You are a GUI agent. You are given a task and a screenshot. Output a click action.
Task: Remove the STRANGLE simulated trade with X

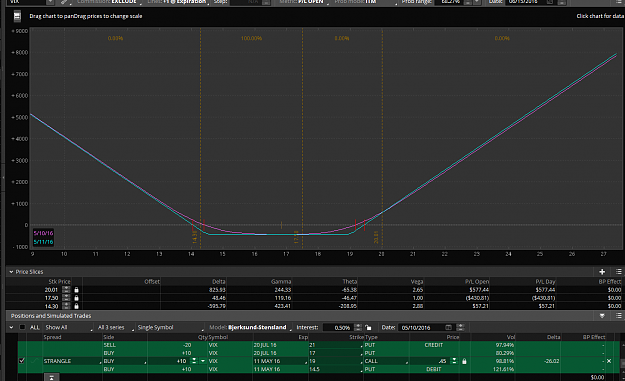609,361
